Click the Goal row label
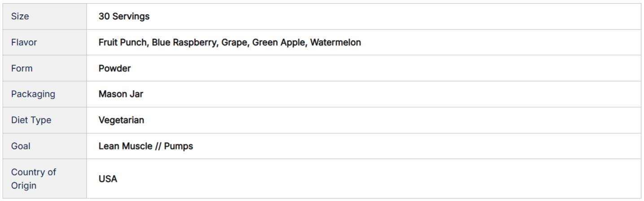 tap(21, 146)
